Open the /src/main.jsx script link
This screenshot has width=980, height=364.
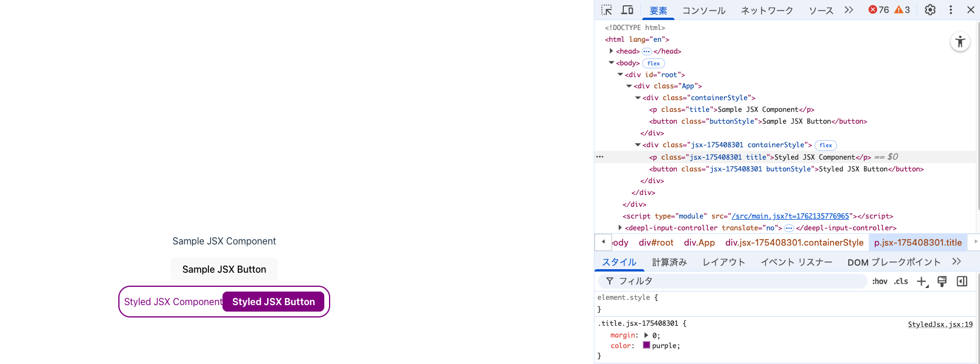pyautogui.click(x=790, y=216)
